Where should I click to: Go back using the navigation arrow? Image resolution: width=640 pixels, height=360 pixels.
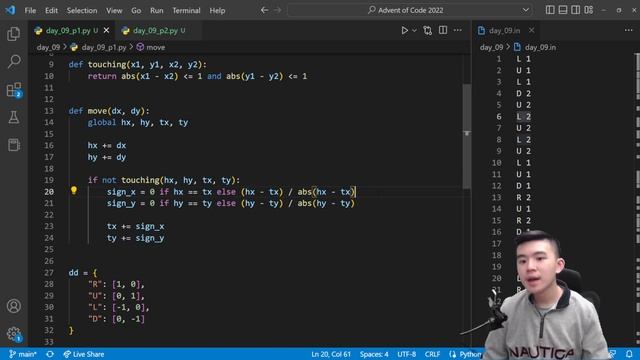(264, 10)
